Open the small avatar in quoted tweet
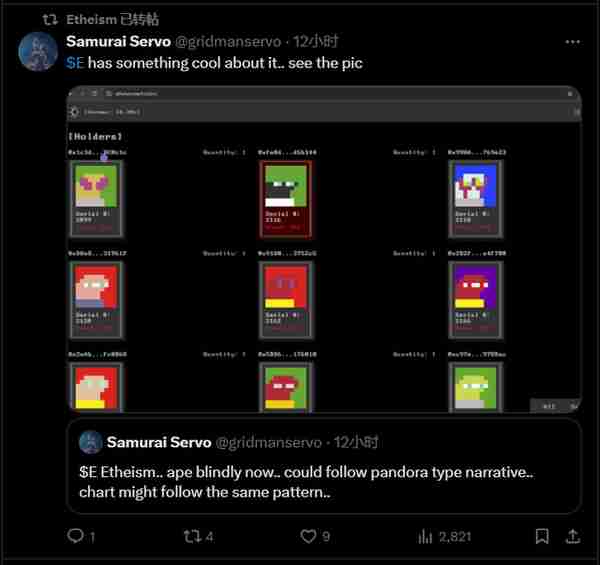 (91, 442)
